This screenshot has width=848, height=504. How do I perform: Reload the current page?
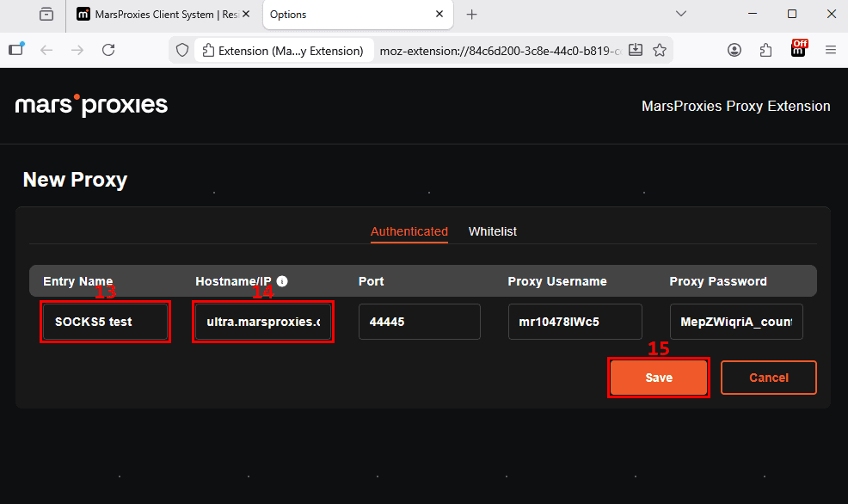(x=108, y=50)
